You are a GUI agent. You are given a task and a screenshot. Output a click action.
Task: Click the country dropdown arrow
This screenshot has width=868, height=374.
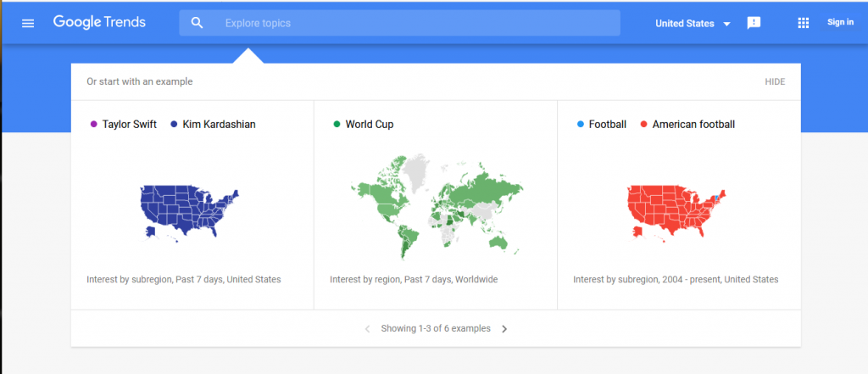(x=726, y=24)
